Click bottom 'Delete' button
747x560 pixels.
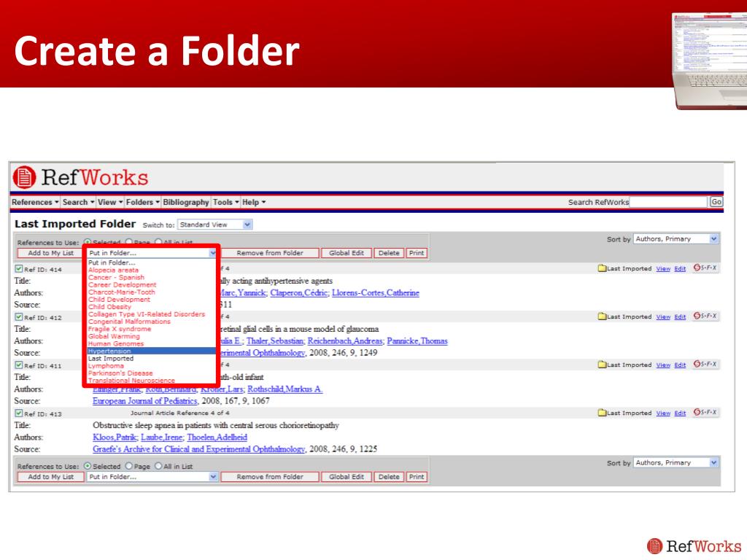389,477
